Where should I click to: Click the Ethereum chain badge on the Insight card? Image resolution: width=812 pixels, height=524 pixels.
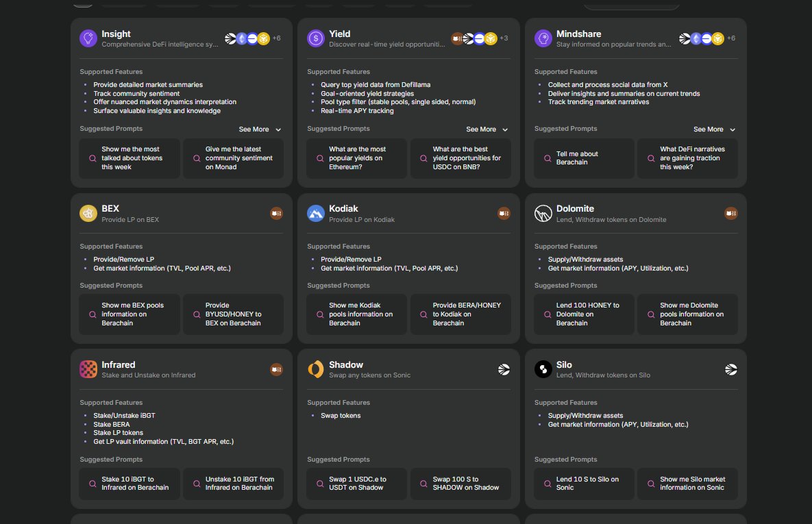coord(243,38)
